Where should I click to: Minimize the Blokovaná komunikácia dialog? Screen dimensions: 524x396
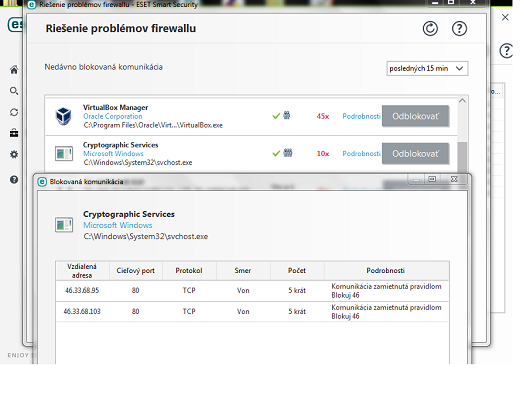click(x=416, y=179)
